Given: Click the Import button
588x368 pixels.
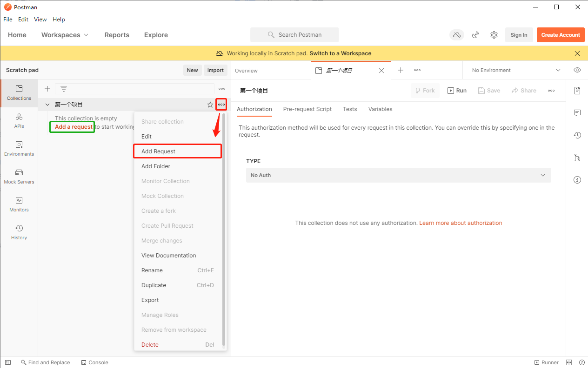Looking at the screenshot, I should tap(215, 70).
